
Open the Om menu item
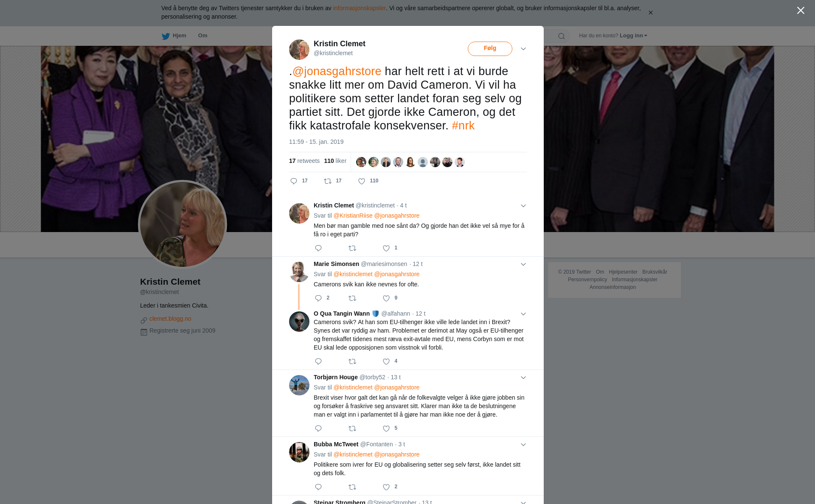click(x=202, y=36)
